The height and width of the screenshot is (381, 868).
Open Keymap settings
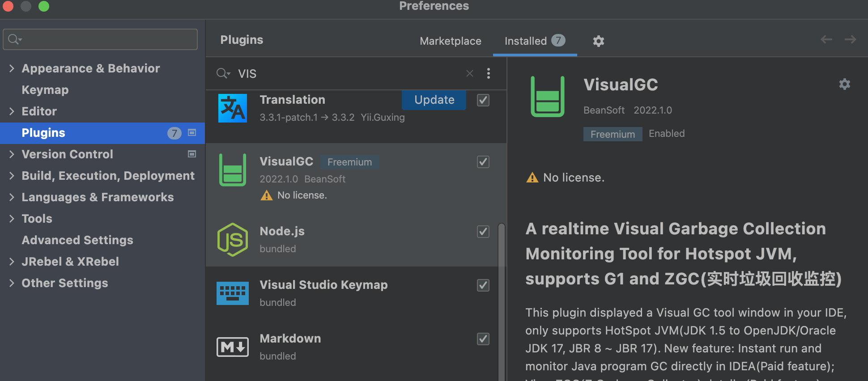[45, 90]
